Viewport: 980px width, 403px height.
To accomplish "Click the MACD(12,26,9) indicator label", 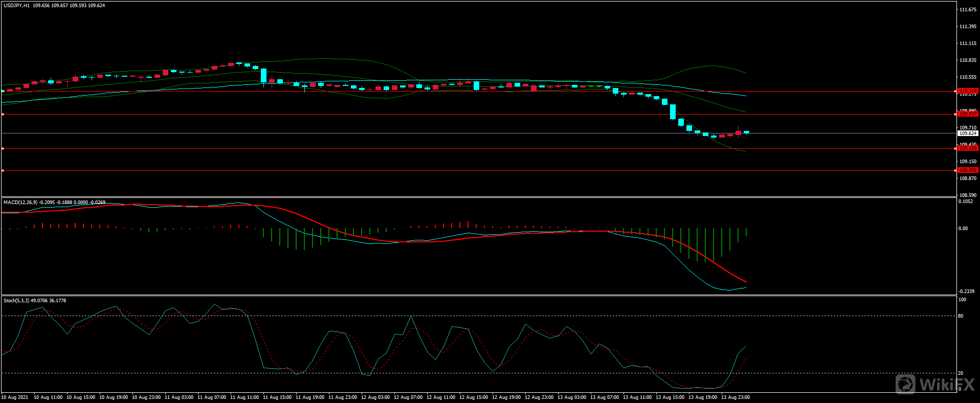I will pos(20,203).
